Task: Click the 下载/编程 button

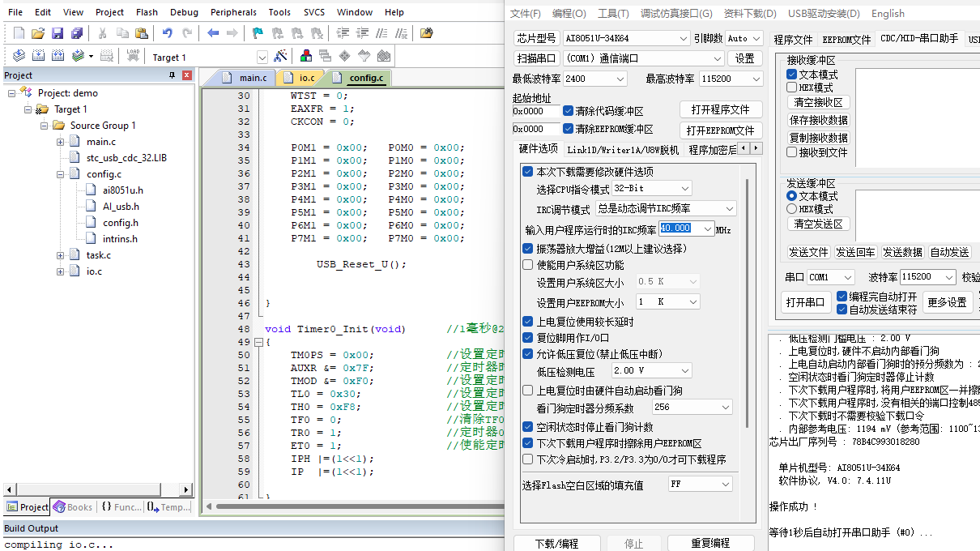Action: point(556,543)
